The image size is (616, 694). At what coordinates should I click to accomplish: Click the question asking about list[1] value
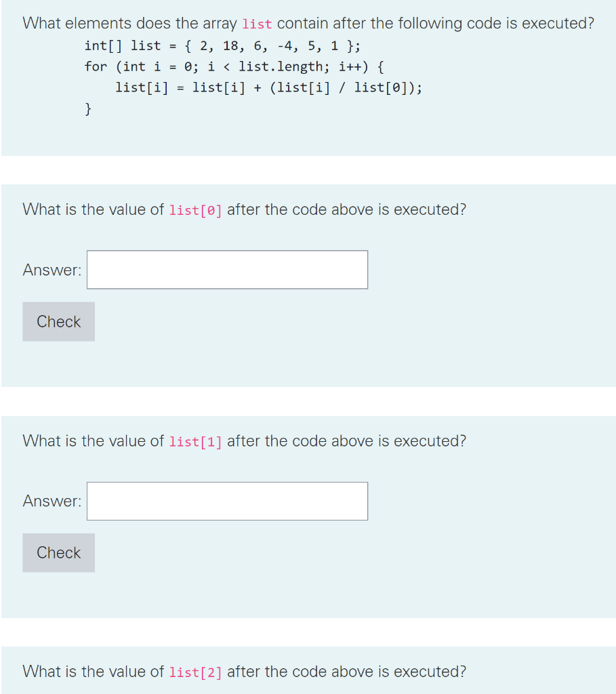coord(243,441)
